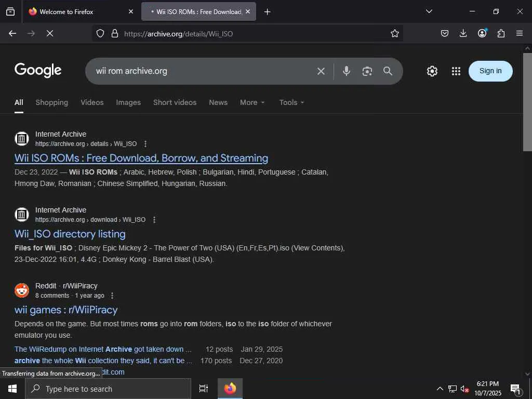Go back one page in Firefox
This screenshot has height=399, width=532.
(x=12, y=33)
